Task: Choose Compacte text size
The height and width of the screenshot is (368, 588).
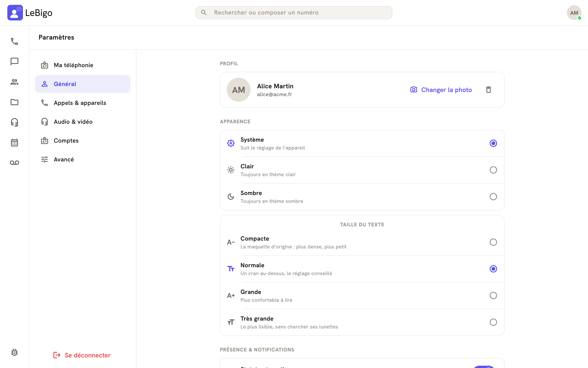Action: tap(362, 242)
